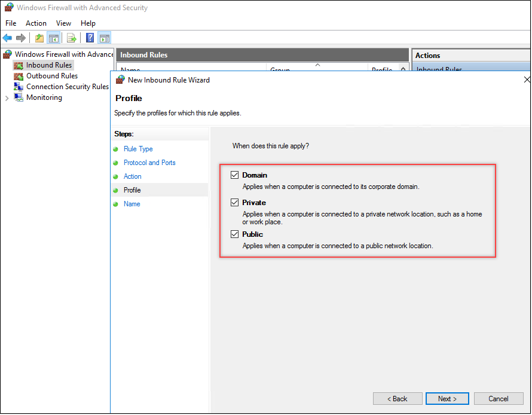
Task: Click the blue Back arrow in toolbar
Action: pos(7,38)
